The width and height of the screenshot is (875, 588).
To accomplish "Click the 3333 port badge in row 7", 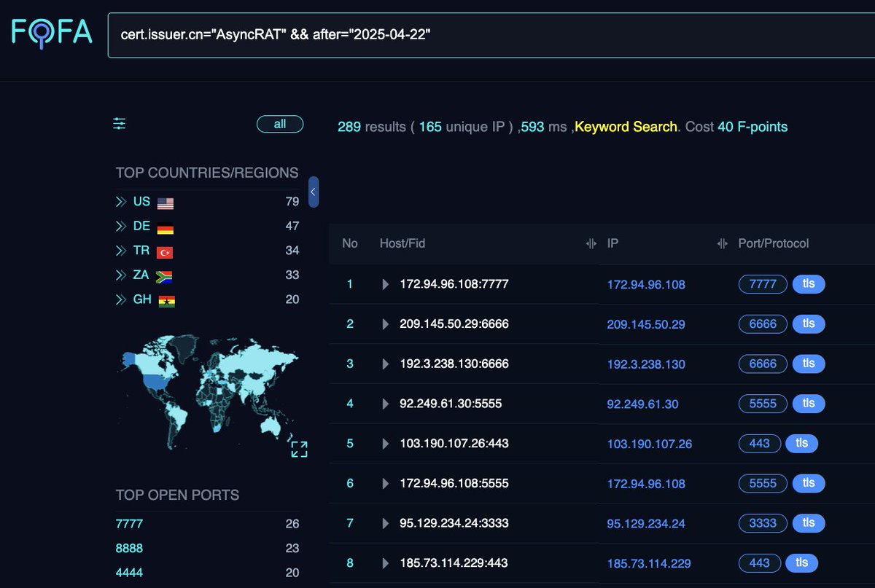I will coord(763,522).
